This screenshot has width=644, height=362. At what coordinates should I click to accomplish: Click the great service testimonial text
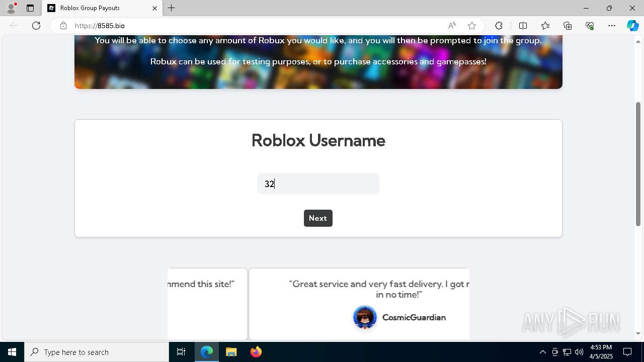pos(379,289)
